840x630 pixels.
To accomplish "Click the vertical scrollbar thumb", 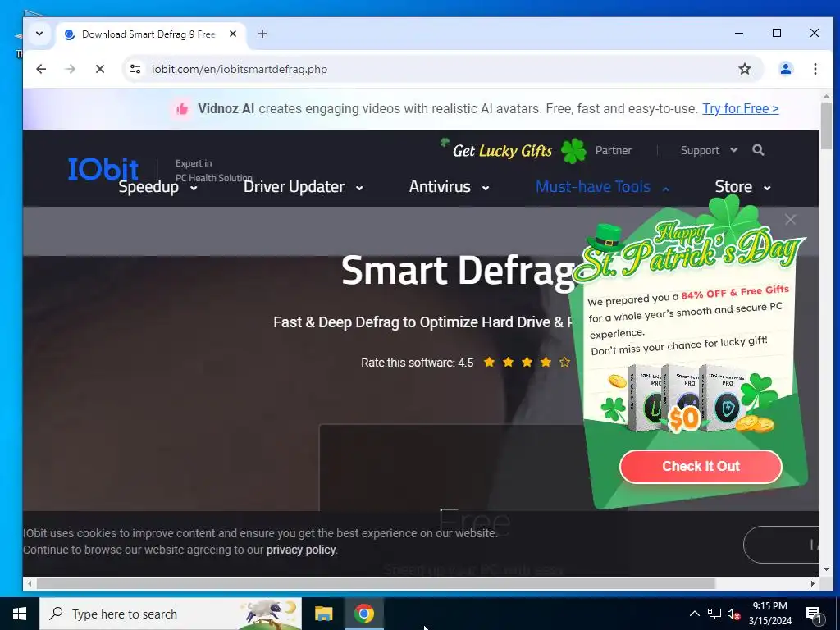I will [826, 126].
